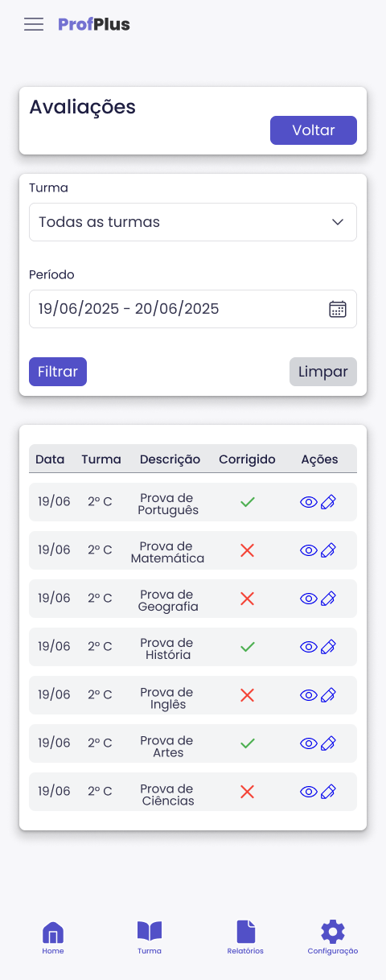Expand the Turma dropdown
The image size is (386, 980).
coord(193,222)
